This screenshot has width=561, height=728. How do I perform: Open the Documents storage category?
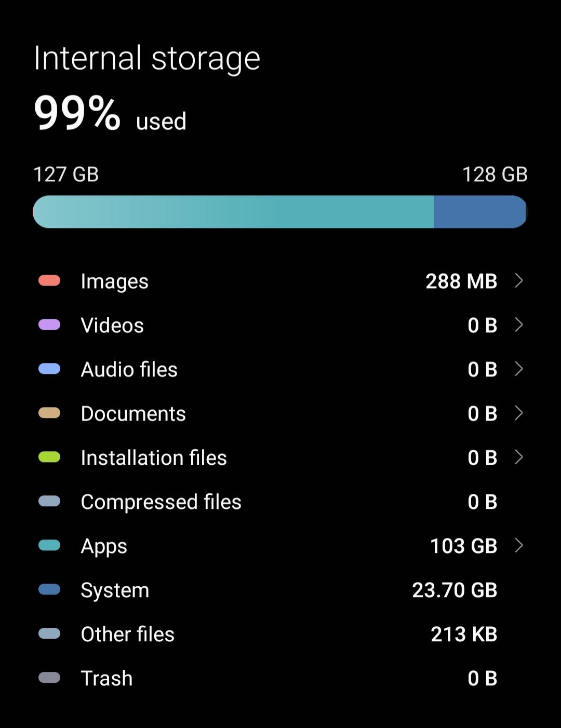(x=133, y=413)
